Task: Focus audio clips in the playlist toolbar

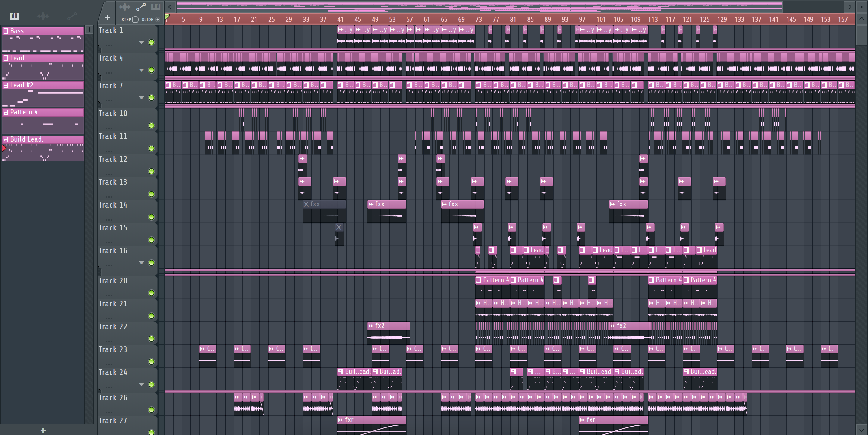Action: pyautogui.click(x=124, y=7)
